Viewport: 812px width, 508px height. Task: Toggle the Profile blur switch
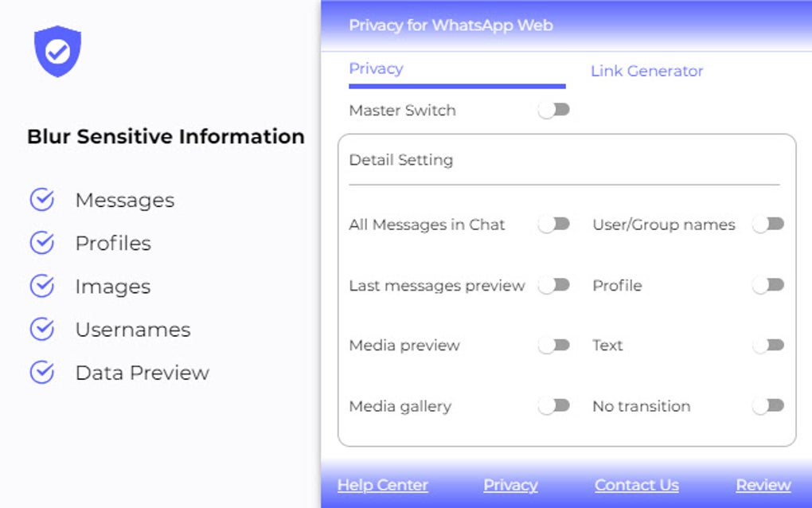(x=767, y=285)
